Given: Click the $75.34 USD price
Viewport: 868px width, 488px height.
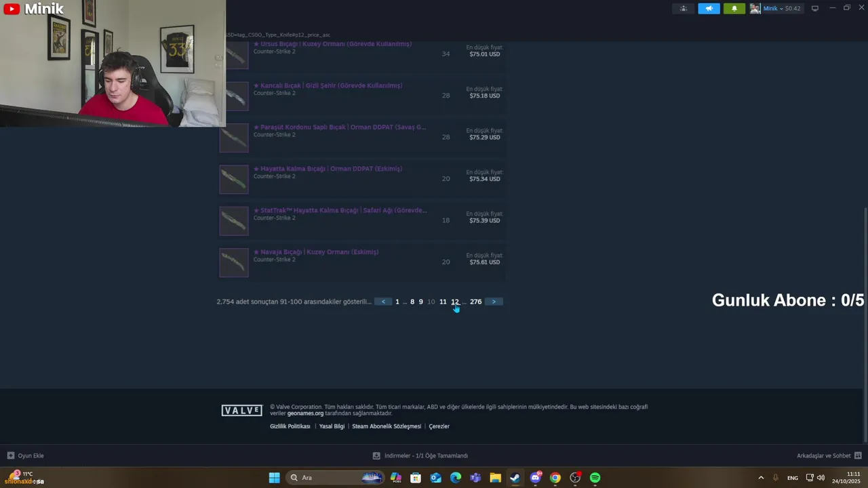Looking at the screenshot, I should point(485,179).
